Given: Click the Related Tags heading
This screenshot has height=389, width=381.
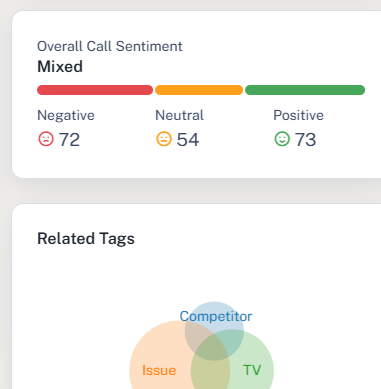Looking at the screenshot, I should [x=86, y=239].
